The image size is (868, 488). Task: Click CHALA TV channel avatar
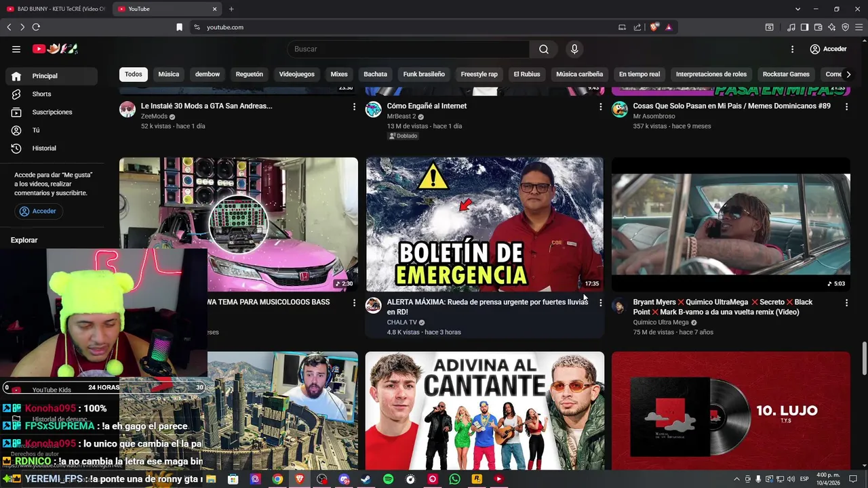[x=374, y=305]
